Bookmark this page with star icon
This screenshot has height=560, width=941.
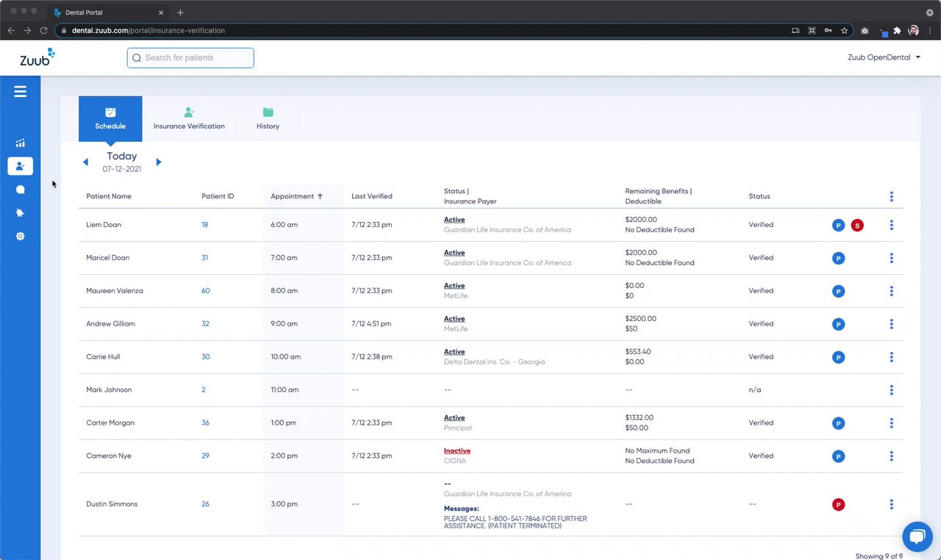click(x=845, y=31)
